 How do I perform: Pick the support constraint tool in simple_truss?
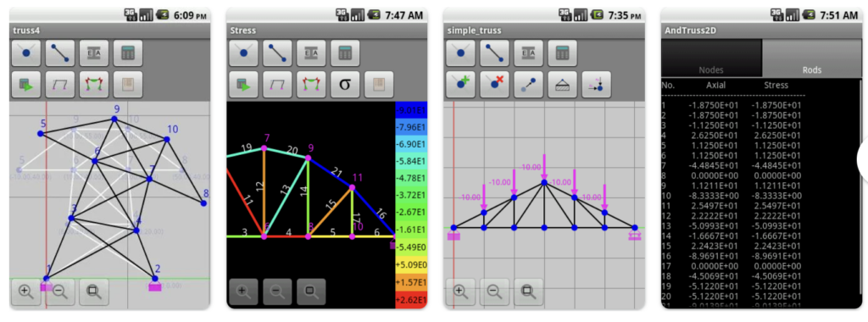click(x=562, y=84)
